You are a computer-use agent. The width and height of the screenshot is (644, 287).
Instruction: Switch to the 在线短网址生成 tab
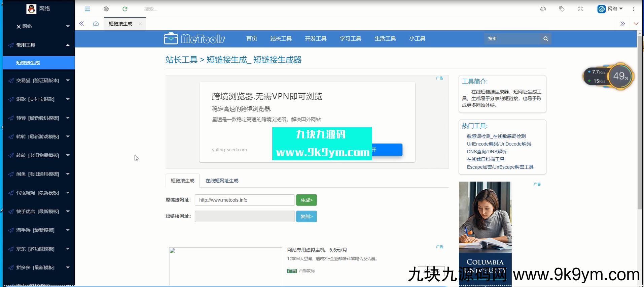(222, 181)
